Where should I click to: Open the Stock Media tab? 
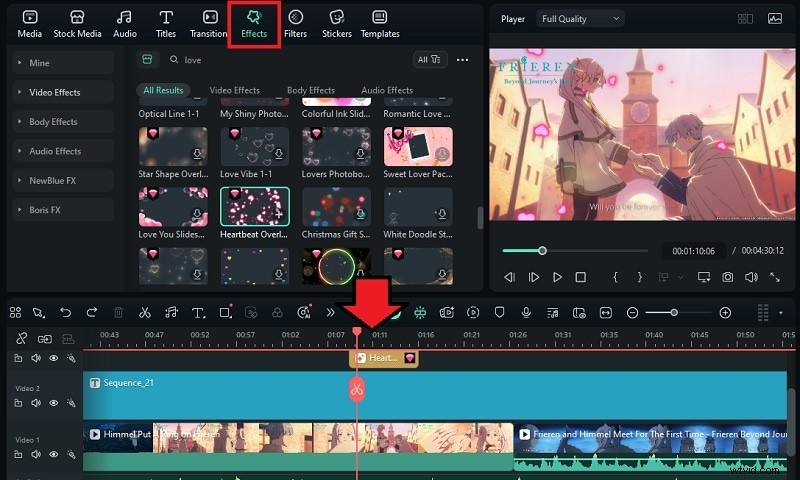pos(77,24)
